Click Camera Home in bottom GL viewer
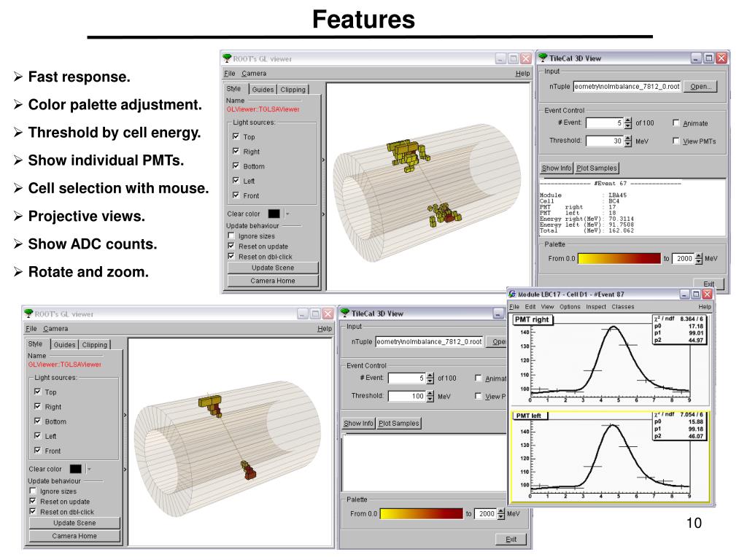The image size is (747, 560). [x=74, y=536]
